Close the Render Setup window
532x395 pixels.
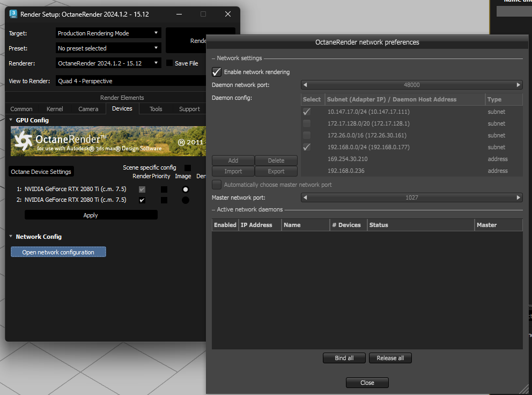click(228, 14)
